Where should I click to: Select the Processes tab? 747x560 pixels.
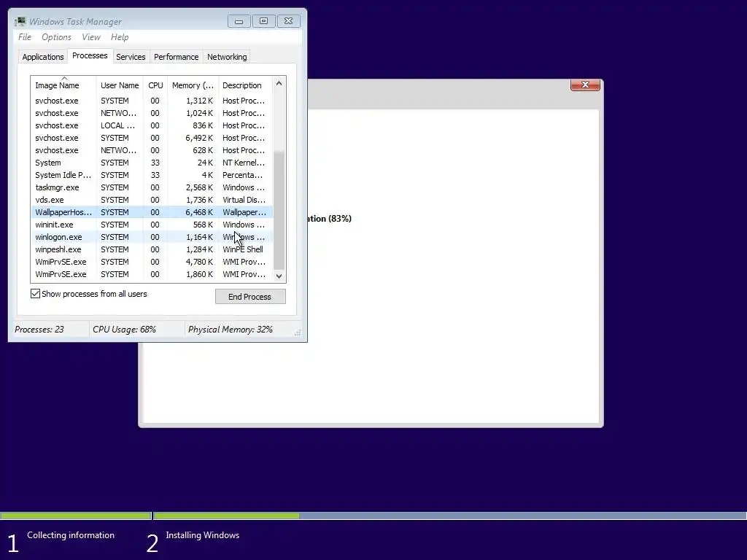click(90, 55)
